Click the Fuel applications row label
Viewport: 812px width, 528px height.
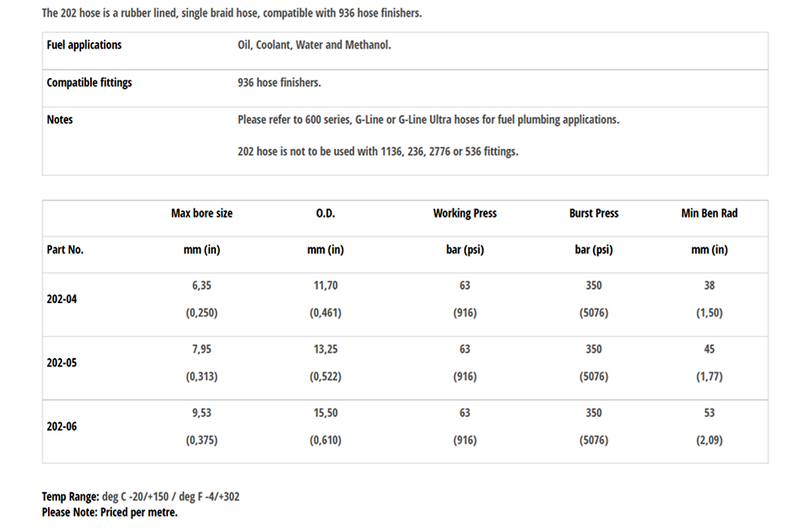pyautogui.click(x=84, y=45)
